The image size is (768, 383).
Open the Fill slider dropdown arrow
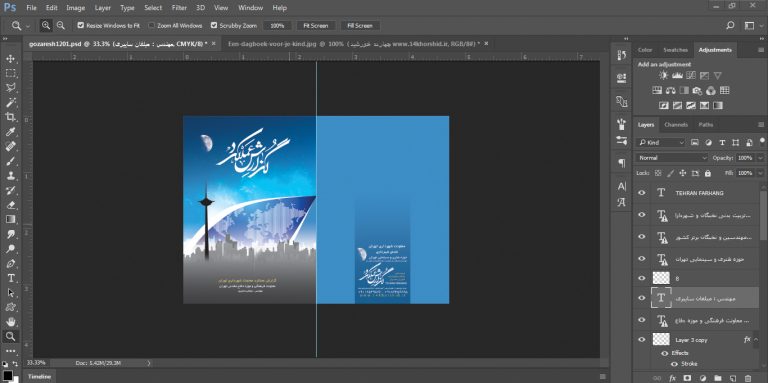coord(760,173)
